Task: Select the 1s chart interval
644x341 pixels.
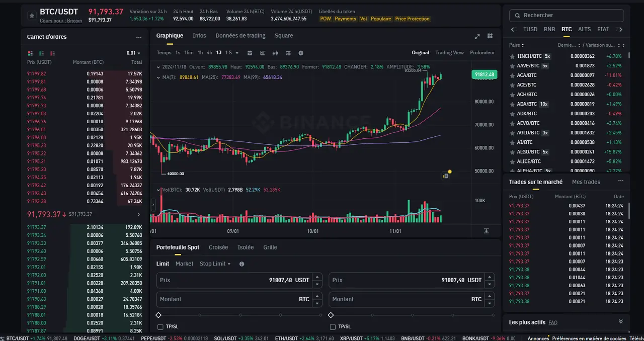Action: pos(178,53)
